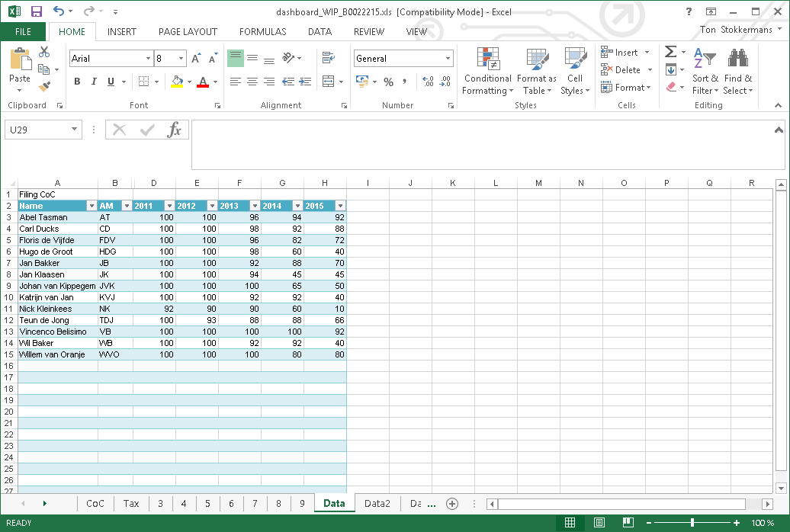Image resolution: width=790 pixels, height=532 pixels.
Task: Click the Insert cells button
Action: point(625,53)
